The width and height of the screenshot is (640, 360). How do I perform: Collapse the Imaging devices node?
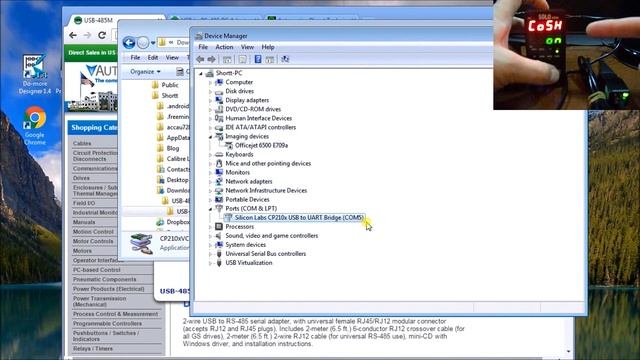click(x=210, y=137)
